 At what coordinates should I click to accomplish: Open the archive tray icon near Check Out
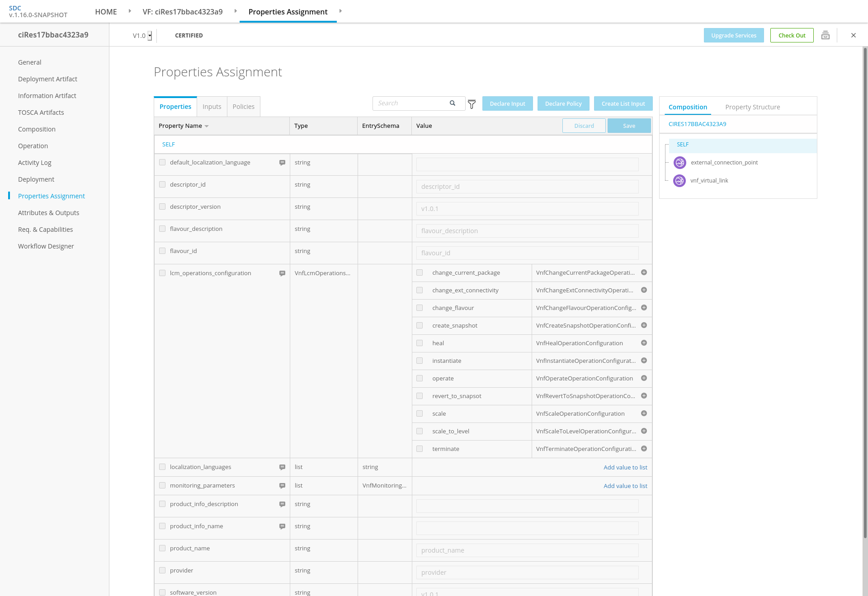pos(825,35)
